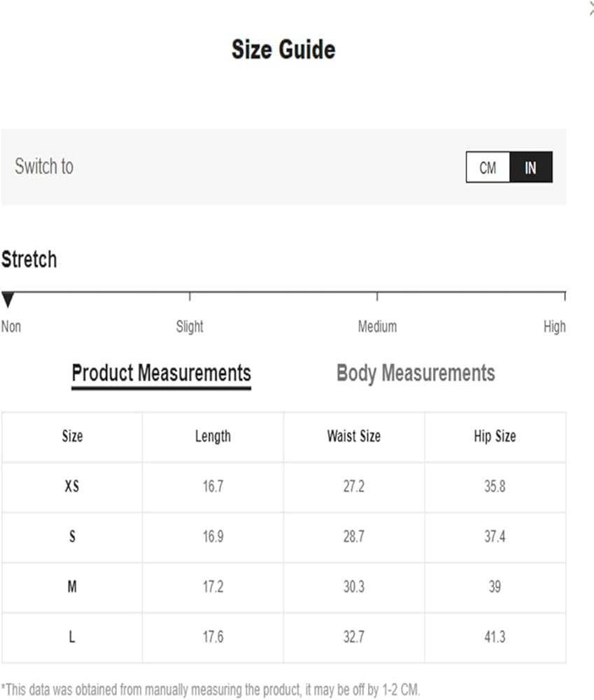
Task: Select the XS size row label
Action: [72, 486]
